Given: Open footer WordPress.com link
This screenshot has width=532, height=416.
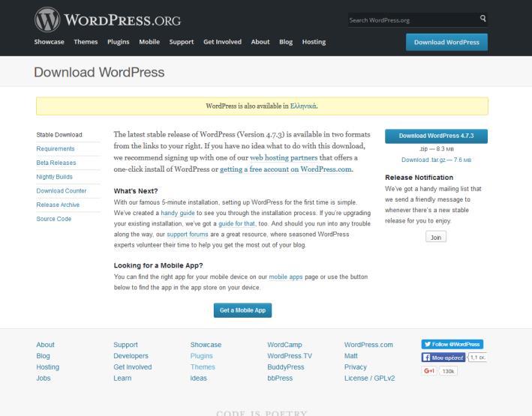Looking at the screenshot, I should click(x=368, y=345).
